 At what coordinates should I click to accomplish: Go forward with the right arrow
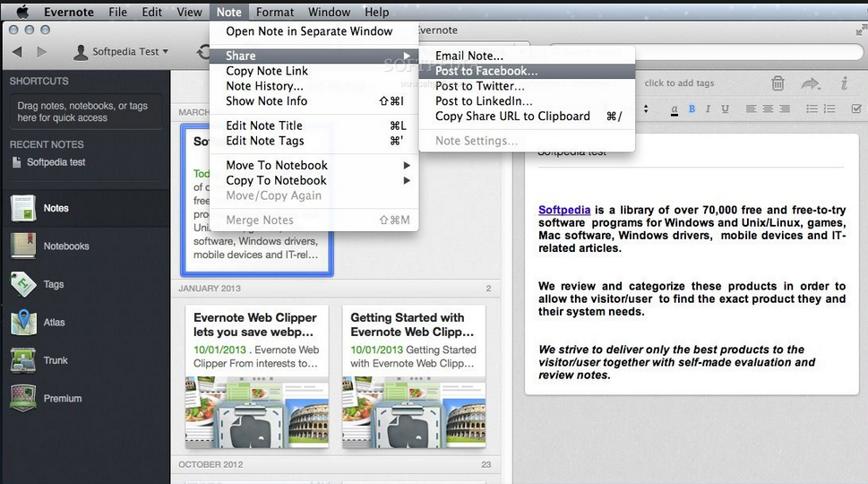41,51
